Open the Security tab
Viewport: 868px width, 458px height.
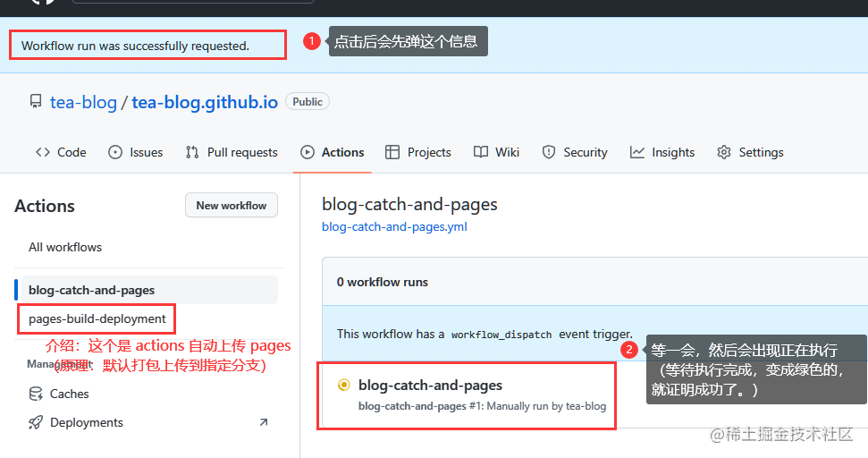(x=575, y=152)
